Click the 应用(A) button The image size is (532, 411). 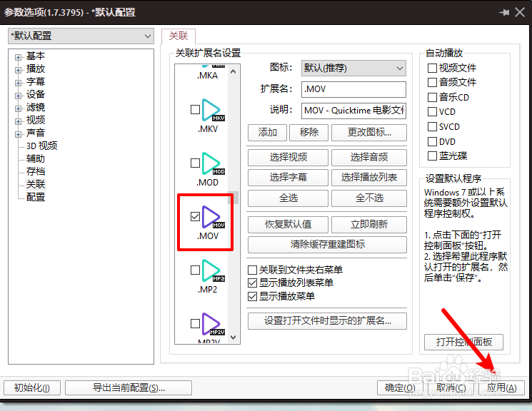(502, 387)
